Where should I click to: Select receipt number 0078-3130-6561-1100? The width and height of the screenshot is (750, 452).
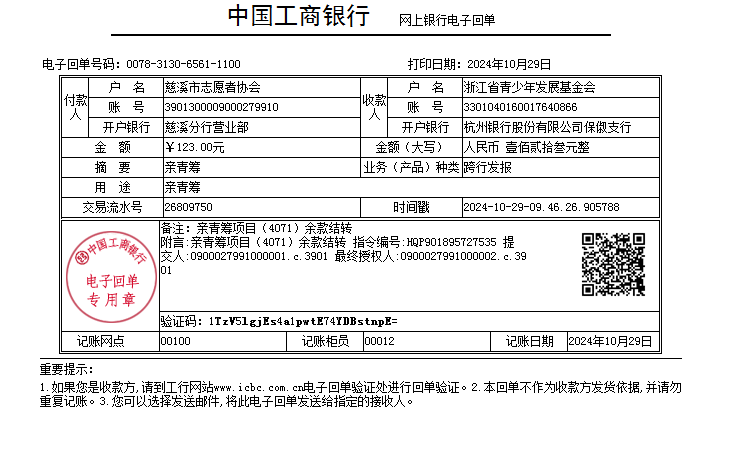pyautogui.click(x=183, y=64)
